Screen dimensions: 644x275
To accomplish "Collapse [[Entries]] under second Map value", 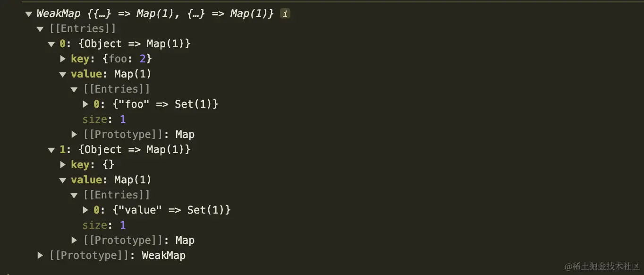I will coord(74,195).
